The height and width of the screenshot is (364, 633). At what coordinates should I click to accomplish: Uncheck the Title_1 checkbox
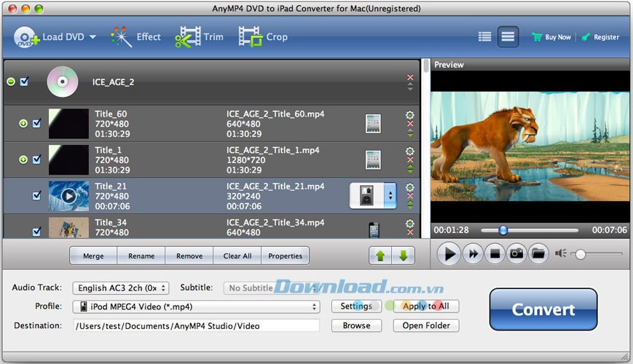tap(36, 159)
